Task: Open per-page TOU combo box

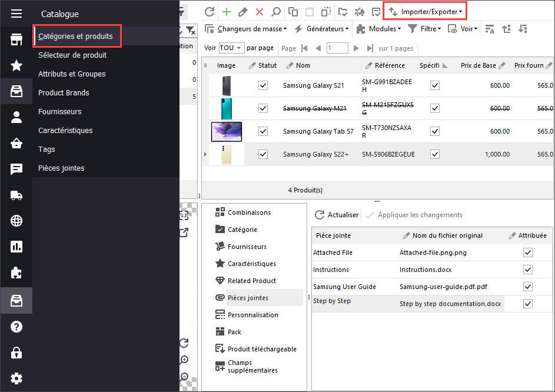Action: tap(231, 48)
